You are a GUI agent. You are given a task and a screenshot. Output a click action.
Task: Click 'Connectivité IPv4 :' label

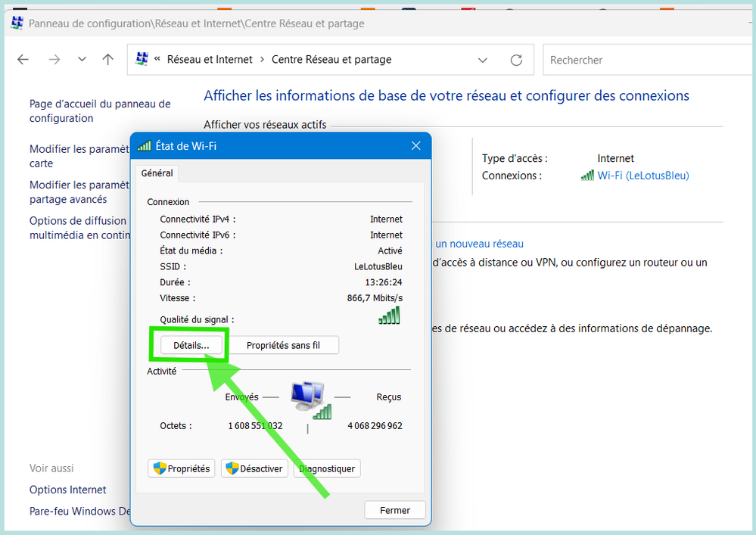198,219
